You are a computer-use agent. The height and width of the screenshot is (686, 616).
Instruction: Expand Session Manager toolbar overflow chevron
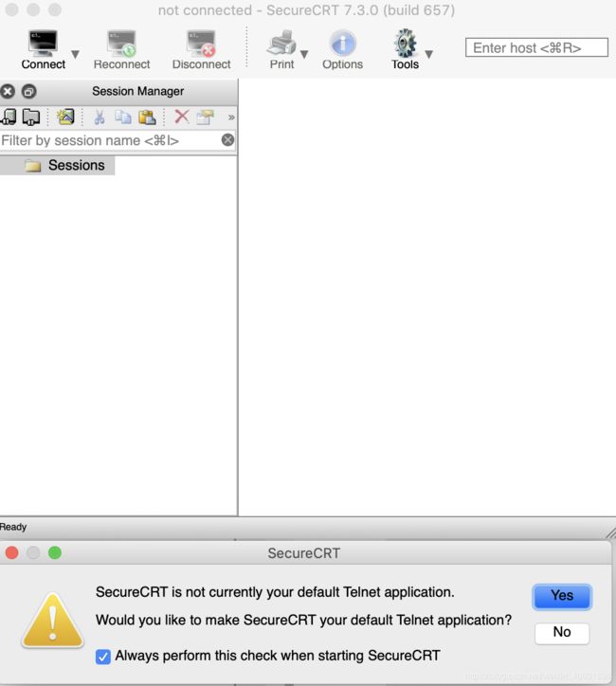tap(231, 117)
